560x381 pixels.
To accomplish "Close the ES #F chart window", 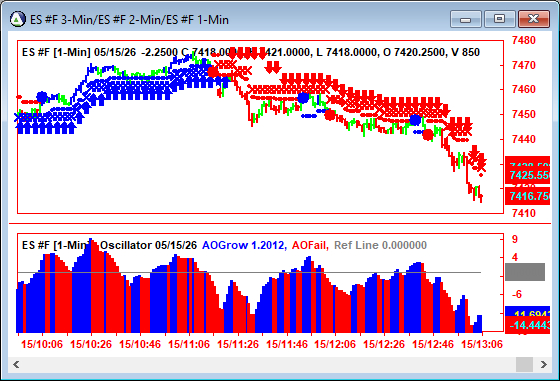I will tap(534, 19).
